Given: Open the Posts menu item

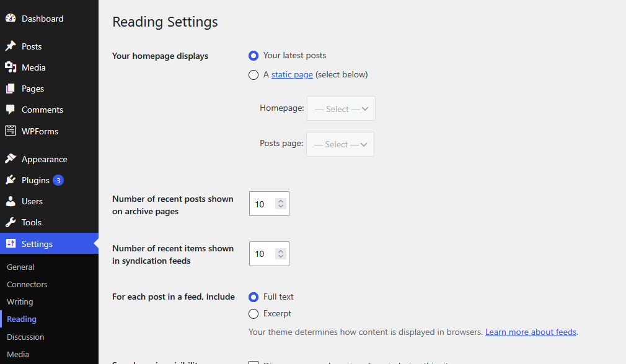Looking at the screenshot, I should 49,46.
